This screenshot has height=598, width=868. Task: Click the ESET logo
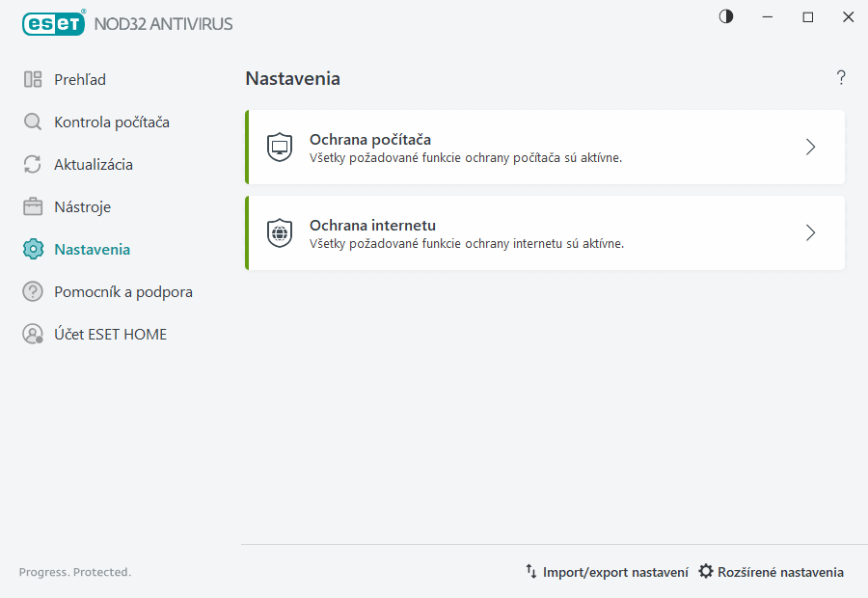53,23
